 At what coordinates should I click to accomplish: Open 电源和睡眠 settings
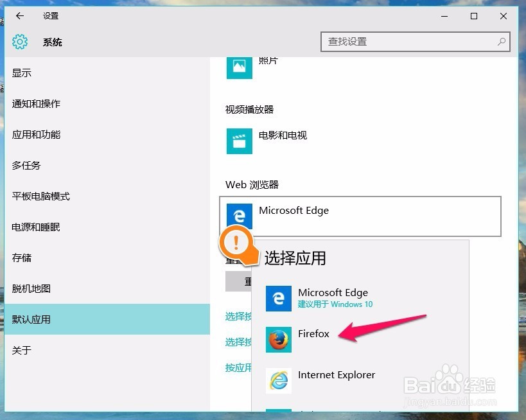(107, 227)
